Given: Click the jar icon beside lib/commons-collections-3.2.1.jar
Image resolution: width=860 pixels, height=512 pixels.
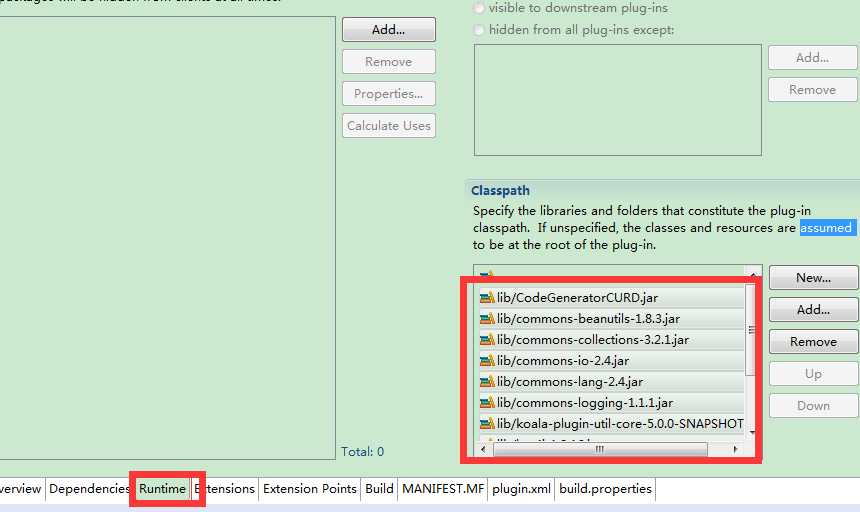Looking at the screenshot, I should point(487,339).
